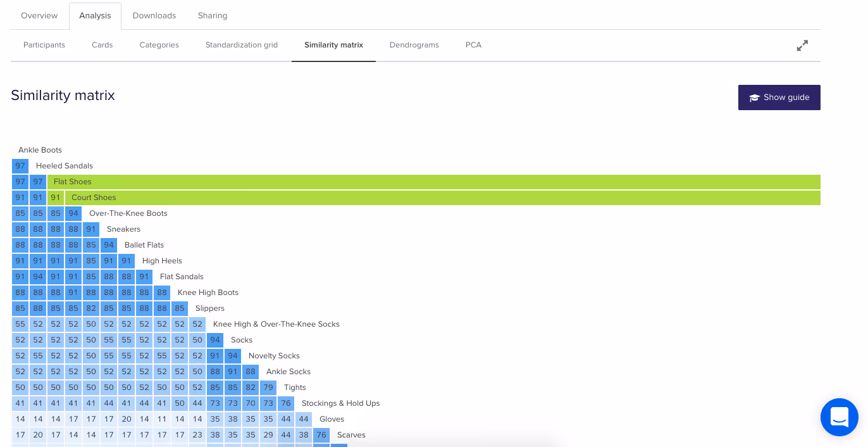Click the Gloves row label

coord(332,419)
